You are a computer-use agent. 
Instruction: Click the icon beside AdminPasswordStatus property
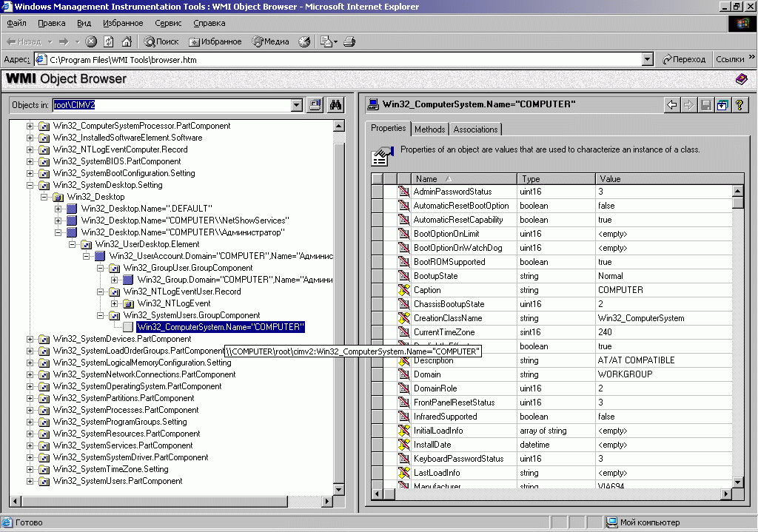click(x=403, y=192)
